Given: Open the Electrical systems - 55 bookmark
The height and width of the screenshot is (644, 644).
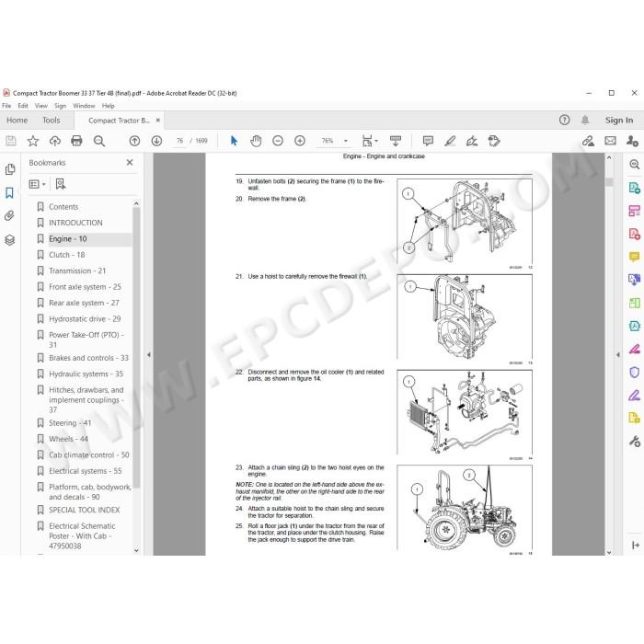Looking at the screenshot, I should click(85, 471).
